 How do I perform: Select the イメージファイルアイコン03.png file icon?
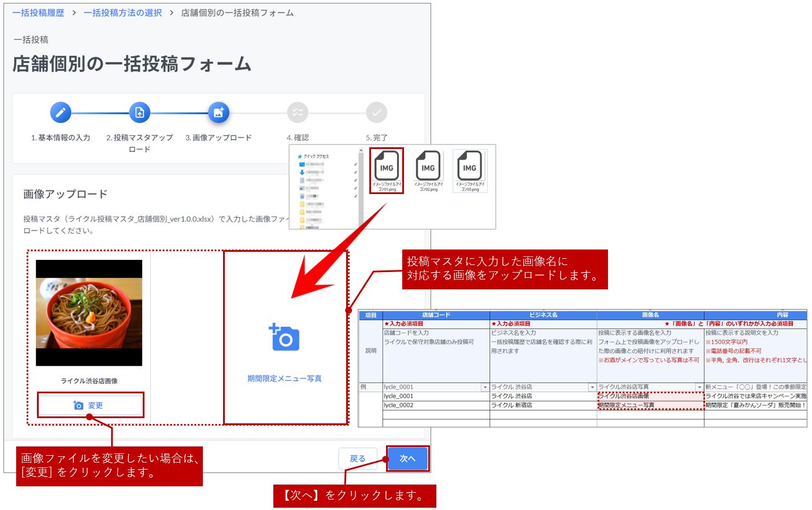(x=470, y=167)
